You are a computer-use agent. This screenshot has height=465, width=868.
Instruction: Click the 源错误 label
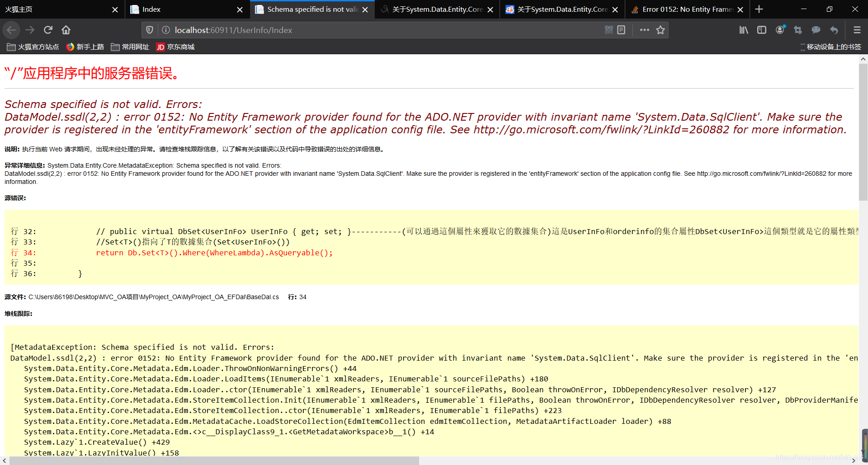coord(15,198)
